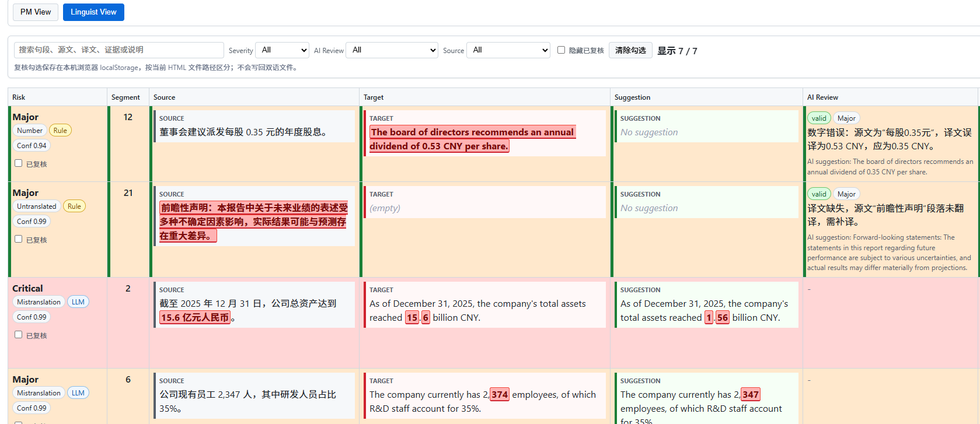The width and height of the screenshot is (980, 424).
Task: Click segment number 6
Action: (128, 380)
